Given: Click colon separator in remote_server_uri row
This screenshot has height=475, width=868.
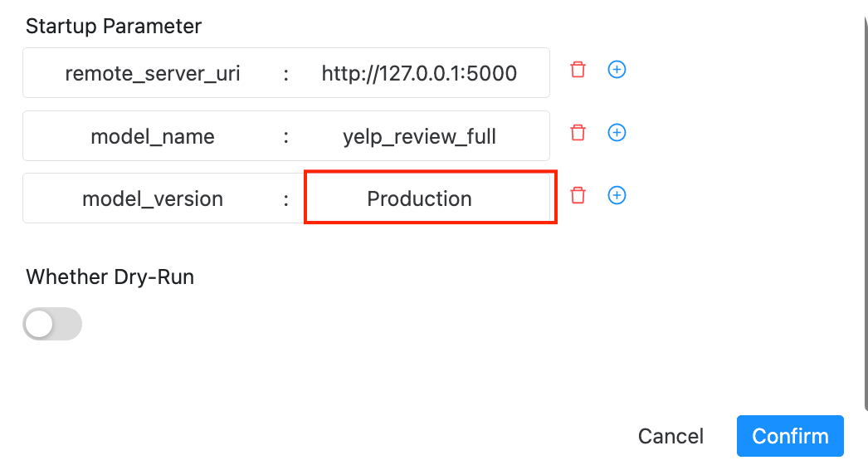Looking at the screenshot, I should [286, 73].
